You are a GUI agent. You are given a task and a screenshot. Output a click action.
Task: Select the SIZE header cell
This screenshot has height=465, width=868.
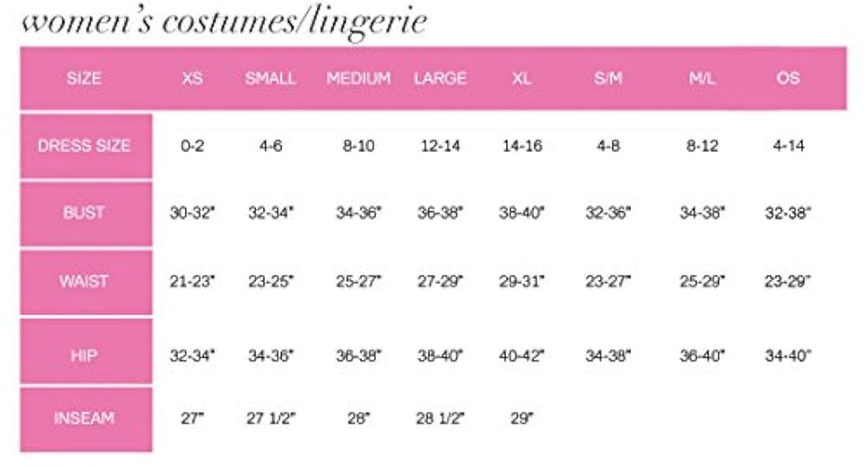click(84, 78)
